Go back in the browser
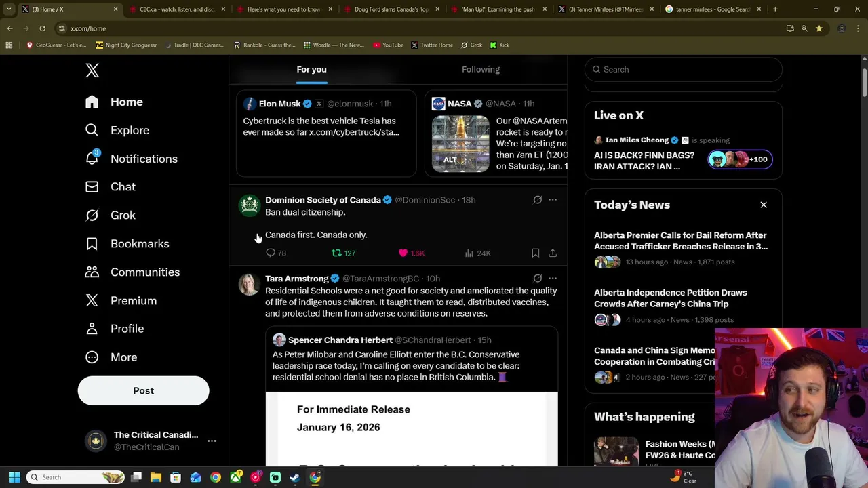The width and height of the screenshot is (868, 488). 9,28
